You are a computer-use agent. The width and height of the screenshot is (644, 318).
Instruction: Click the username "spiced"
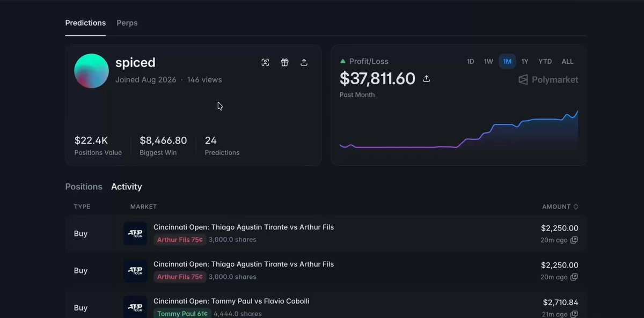coord(135,63)
